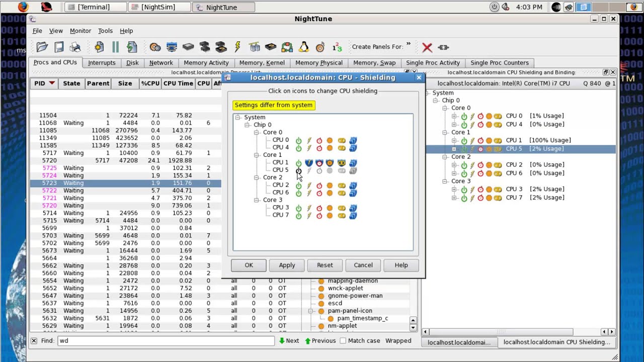The image size is (644, 362).
Task: Click CPU 0 power icon in right binding panel
Action: 464,116
